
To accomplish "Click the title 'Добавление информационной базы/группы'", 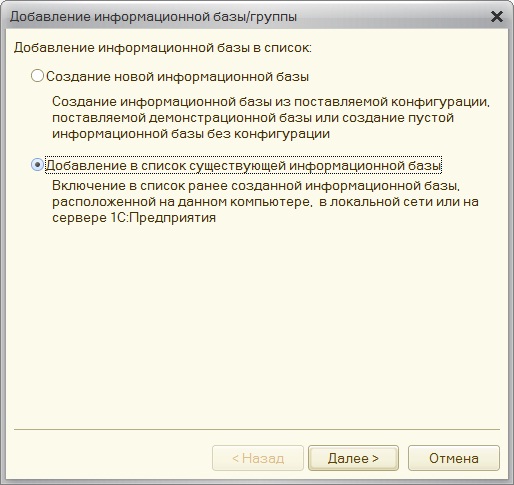I will click(153, 17).
